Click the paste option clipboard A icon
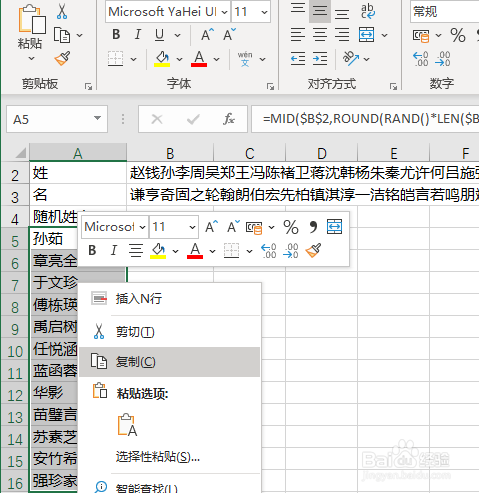The image size is (479, 493). coord(127,425)
